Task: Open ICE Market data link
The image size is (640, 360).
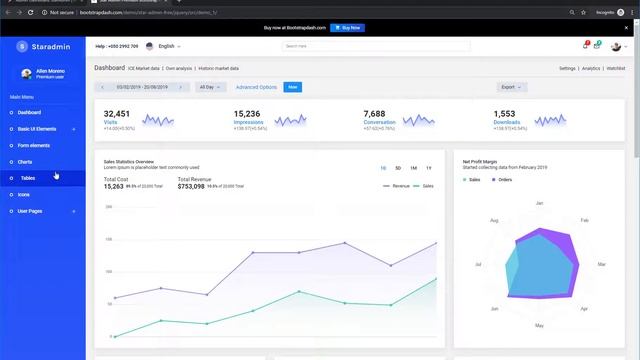Action: point(144,69)
